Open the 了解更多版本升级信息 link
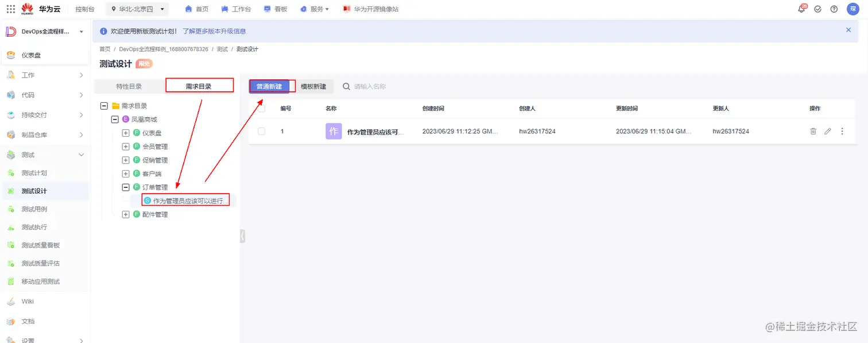Image resolution: width=868 pixels, height=343 pixels. coord(214,31)
